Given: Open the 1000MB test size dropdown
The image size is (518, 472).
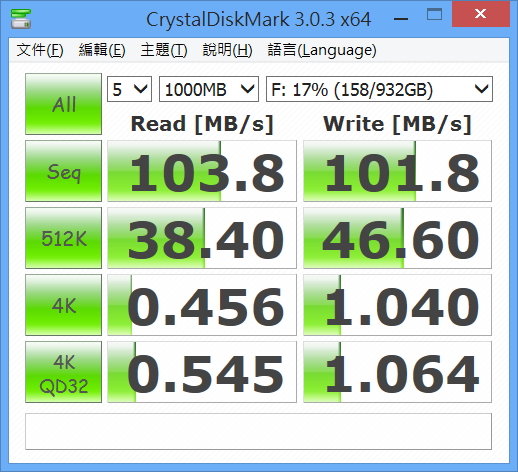Looking at the screenshot, I should [209, 89].
